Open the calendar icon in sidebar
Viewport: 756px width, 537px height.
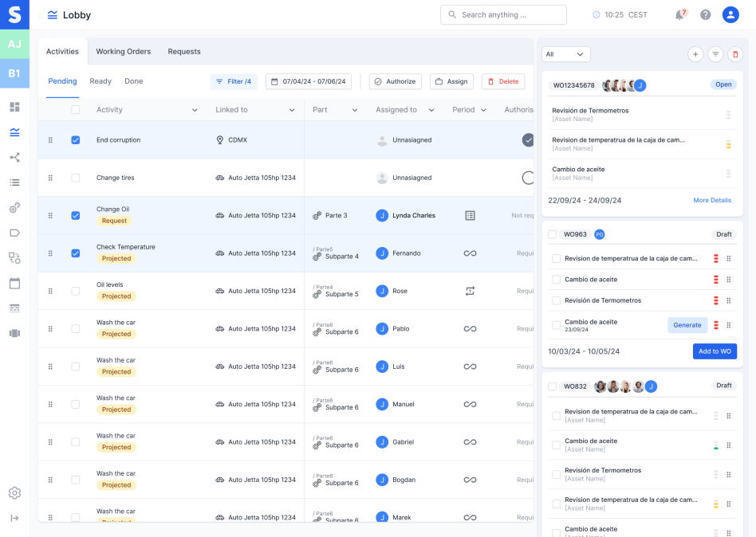pyautogui.click(x=14, y=283)
